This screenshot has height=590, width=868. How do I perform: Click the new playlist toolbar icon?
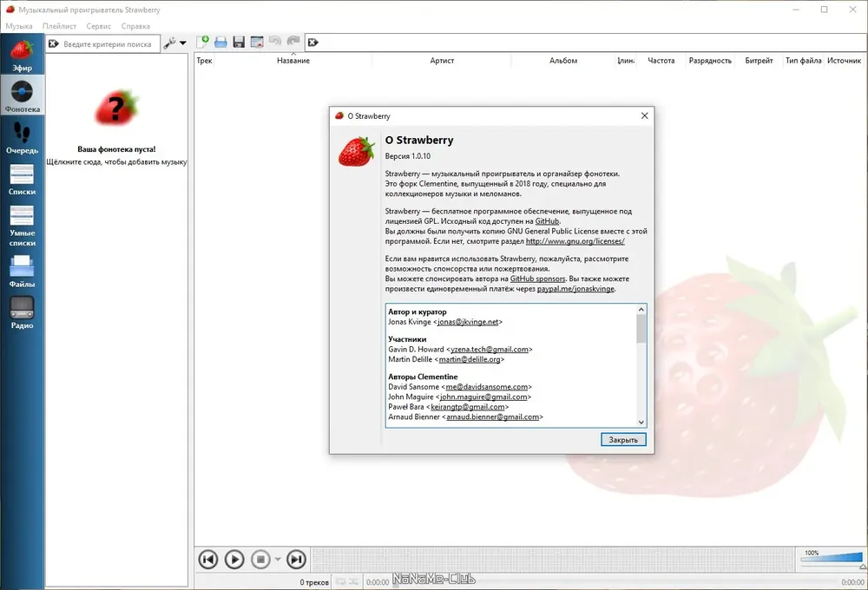[202, 42]
